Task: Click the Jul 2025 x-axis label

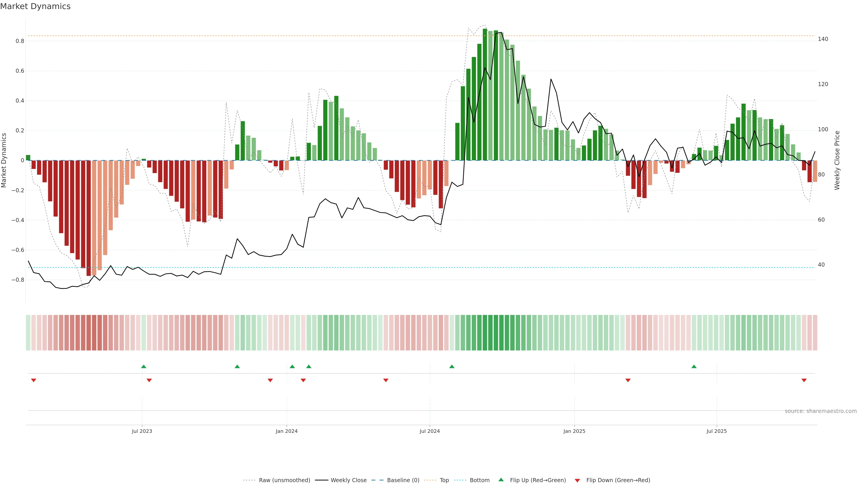Action: (x=716, y=431)
